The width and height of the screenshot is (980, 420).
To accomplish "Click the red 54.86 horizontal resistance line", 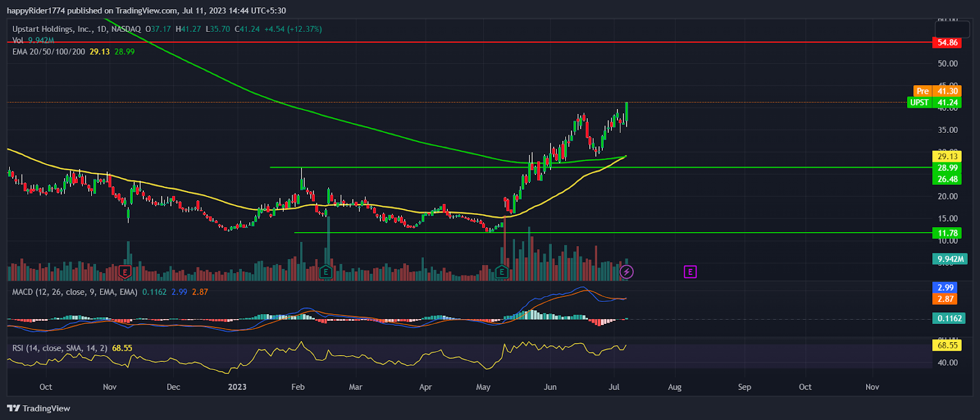I will 469,43.
